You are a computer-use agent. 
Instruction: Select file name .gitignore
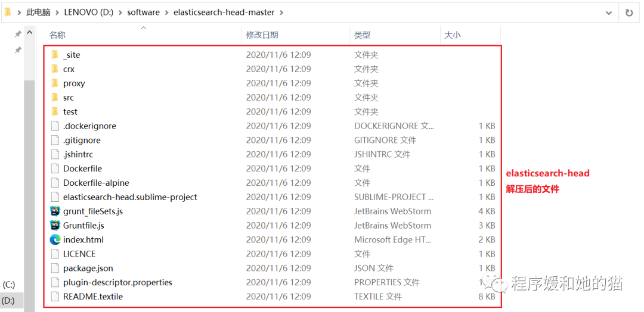[x=82, y=140]
